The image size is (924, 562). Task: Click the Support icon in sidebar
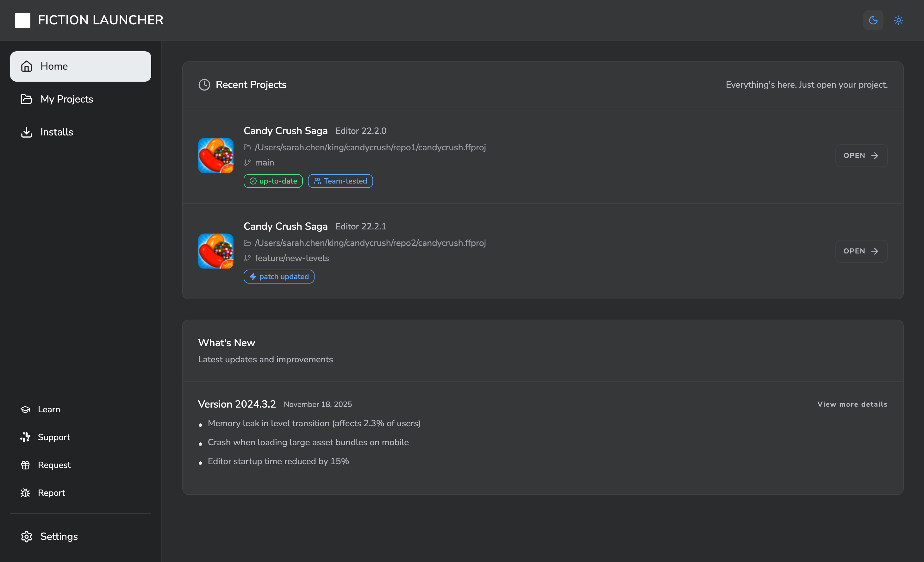(25, 437)
